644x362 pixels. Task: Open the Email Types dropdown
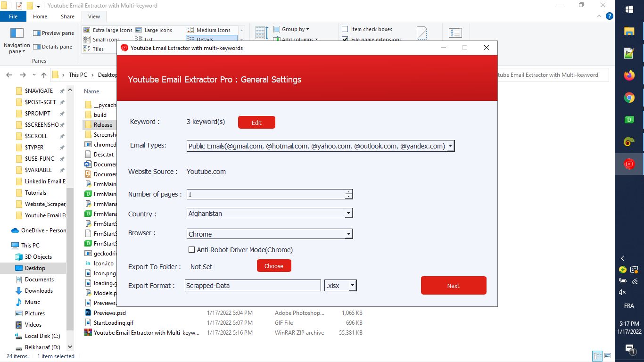(451, 146)
